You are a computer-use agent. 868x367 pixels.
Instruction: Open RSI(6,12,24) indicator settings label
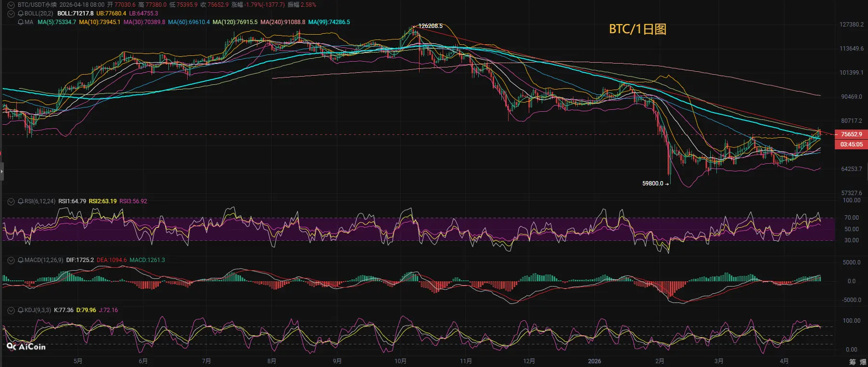40,201
